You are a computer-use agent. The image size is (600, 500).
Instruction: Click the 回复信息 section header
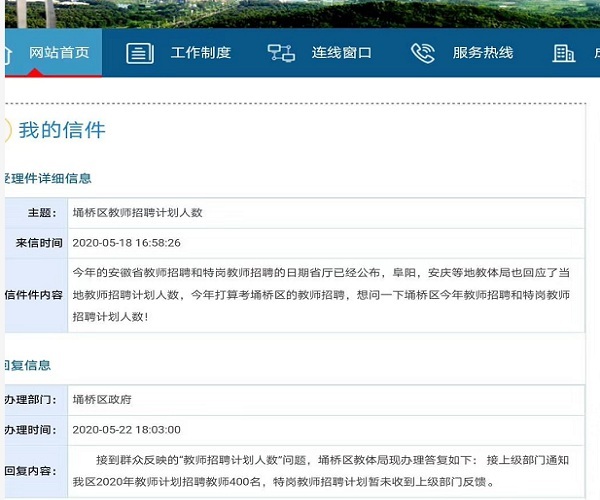[x=28, y=365]
